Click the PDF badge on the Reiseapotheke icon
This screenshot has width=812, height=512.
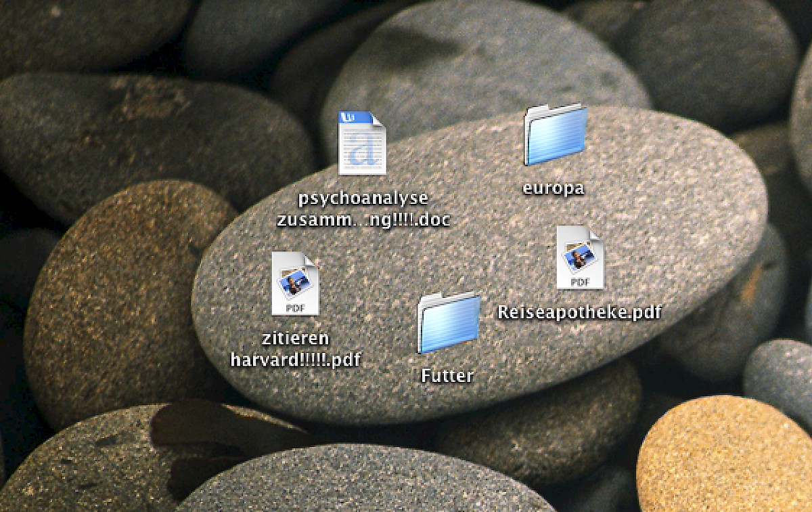[579, 282]
